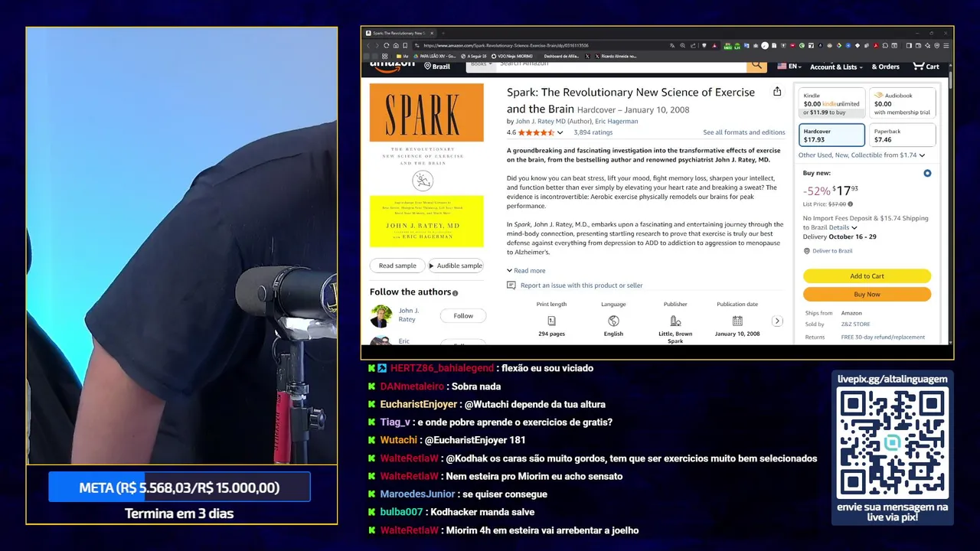Click the report issue speech bubble icon
The height and width of the screenshot is (551, 980).
511,285
